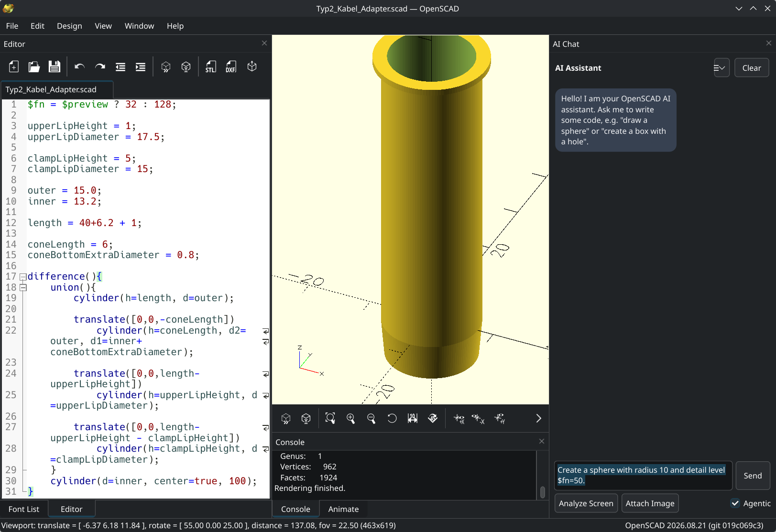Collapse the difference() code block fold marker
Image resolution: width=776 pixels, height=532 pixels.
[x=23, y=277]
